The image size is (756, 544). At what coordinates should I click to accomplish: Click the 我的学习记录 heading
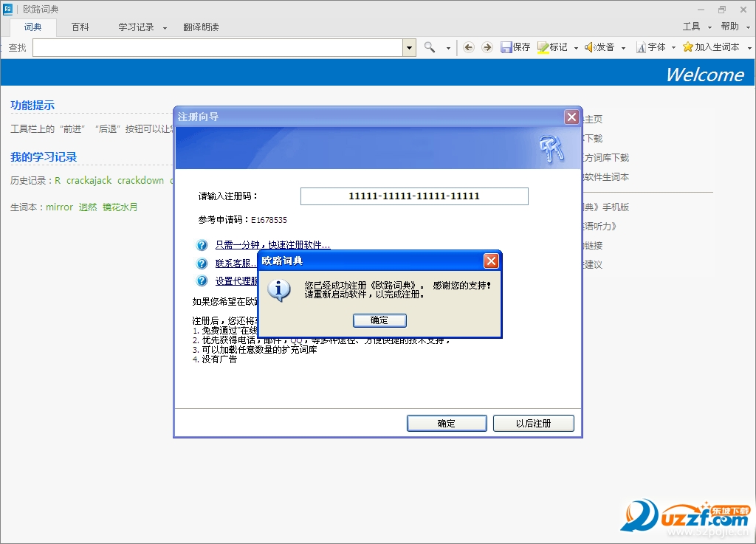click(x=44, y=156)
